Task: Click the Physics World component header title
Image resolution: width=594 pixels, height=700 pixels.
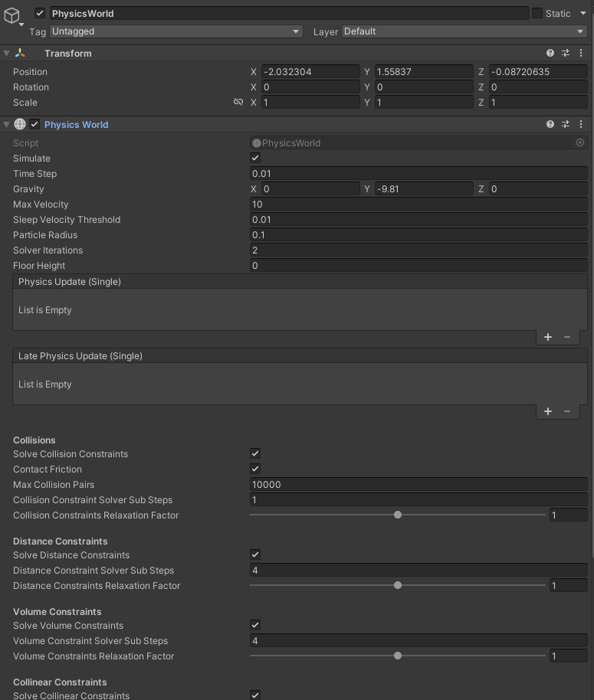Action: (x=77, y=125)
